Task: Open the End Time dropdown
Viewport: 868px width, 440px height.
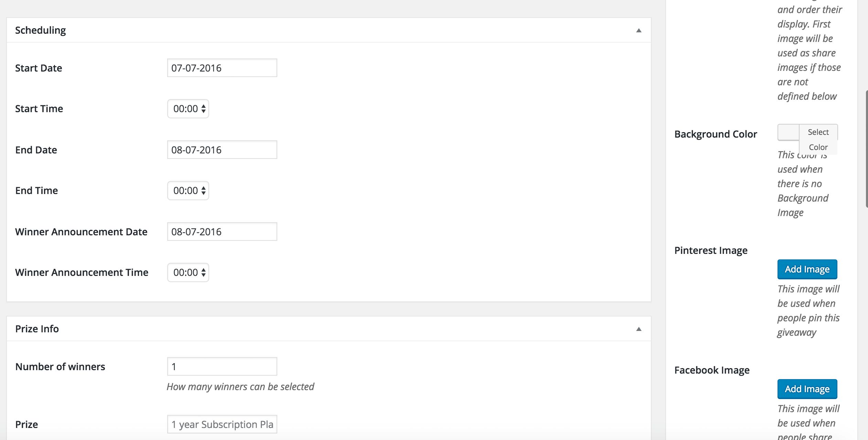Action: point(188,191)
